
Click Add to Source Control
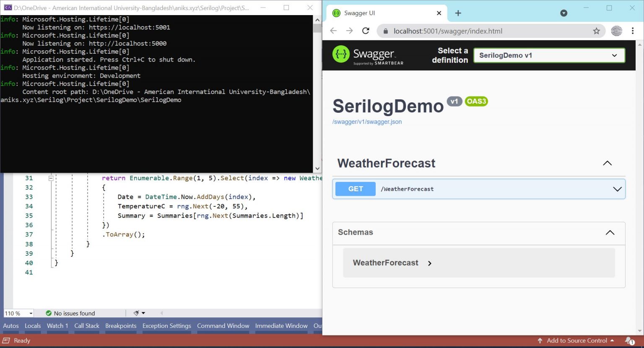pyautogui.click(x=577, y=340)
